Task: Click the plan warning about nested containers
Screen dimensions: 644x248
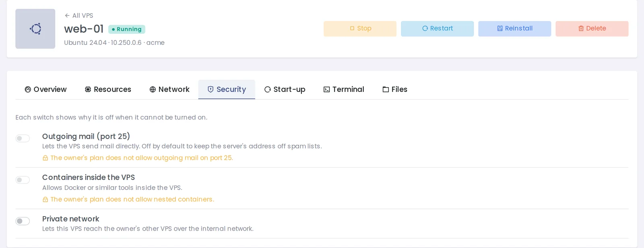Action: click(132, 200)
